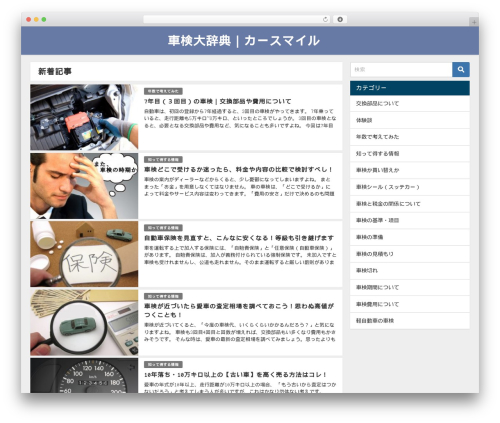
Task: Open article '7年目(3回目)の車検|交換部品や費用について'
Action: pyautogui.click(x=218, y=101)
